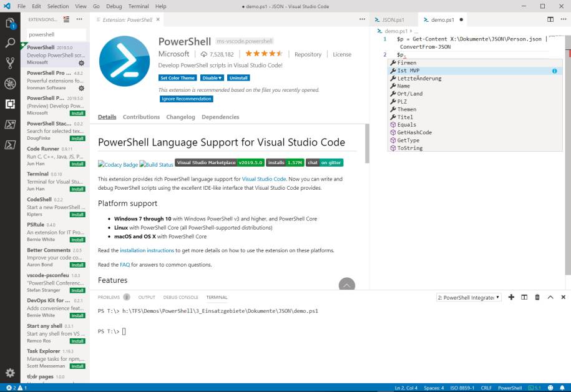Change the ISO 8859-1 encoding
Viewport: 571px width, 392px height.
point(462,388)
